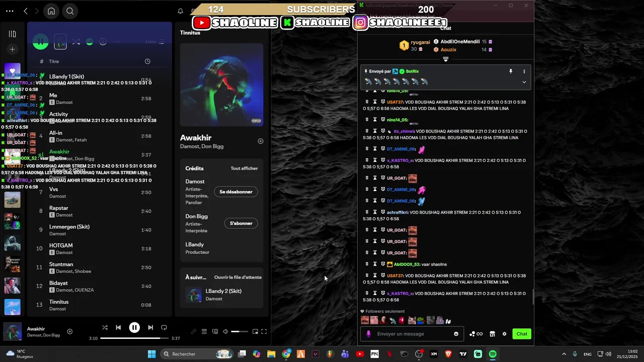Screen dimensions: 644x362
Task: Open Spotify Home via the house icon
Action: click(51, 11)
